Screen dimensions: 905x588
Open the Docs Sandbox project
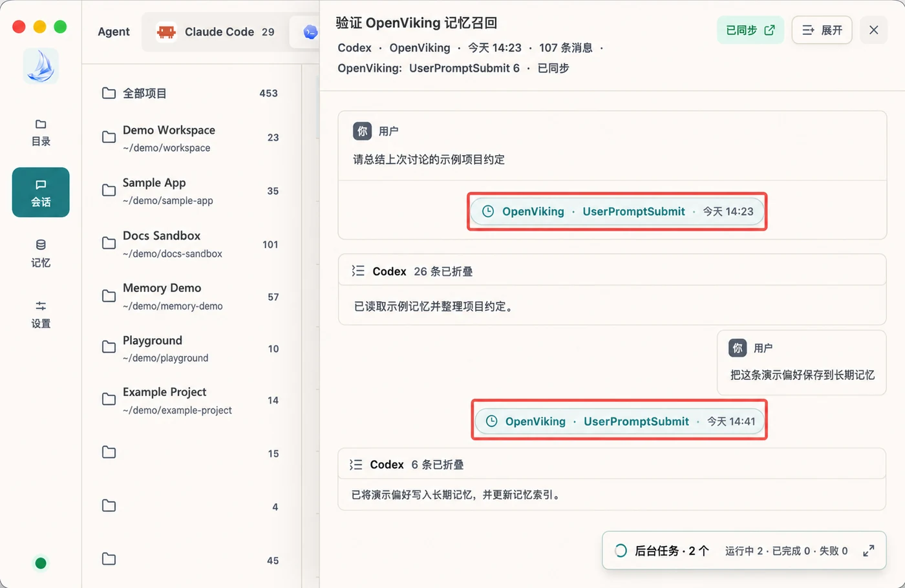tap(191, 244)
